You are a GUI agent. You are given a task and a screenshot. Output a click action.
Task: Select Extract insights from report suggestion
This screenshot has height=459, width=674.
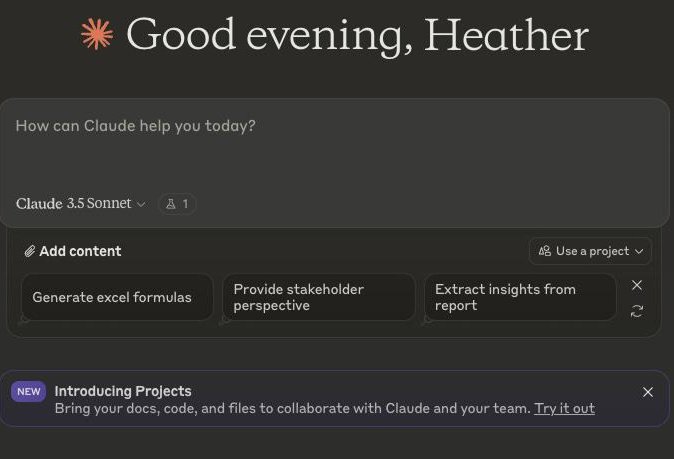(520, 297)
